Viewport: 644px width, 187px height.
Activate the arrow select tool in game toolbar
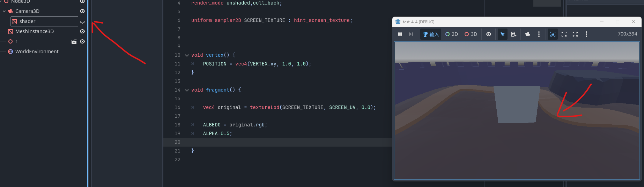[503, 34]
